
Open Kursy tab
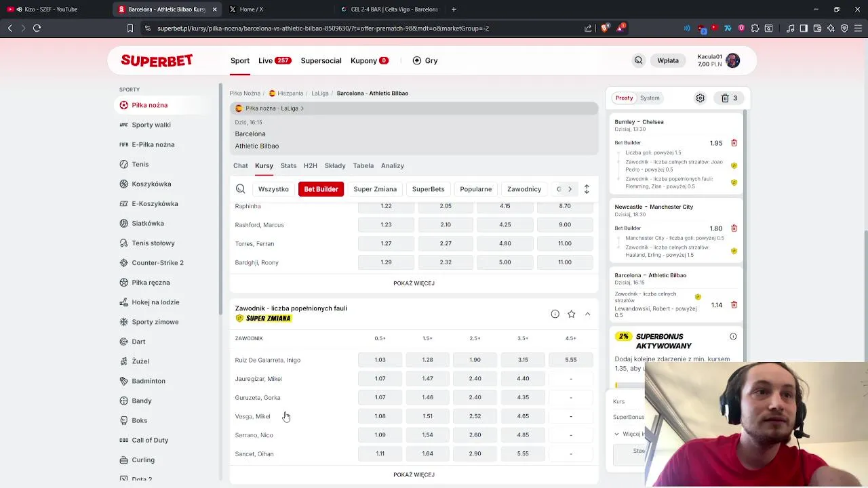click(x=264, y=165)
